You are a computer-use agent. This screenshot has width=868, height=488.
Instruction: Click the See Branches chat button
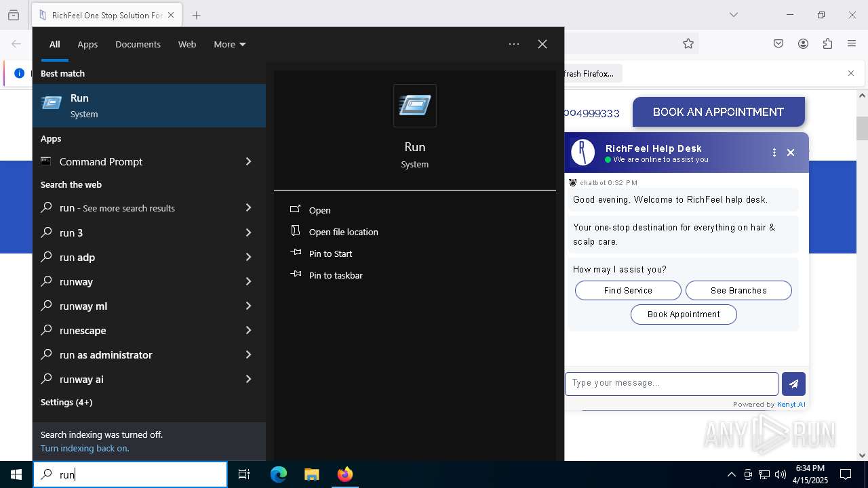[x=738, y=290]
